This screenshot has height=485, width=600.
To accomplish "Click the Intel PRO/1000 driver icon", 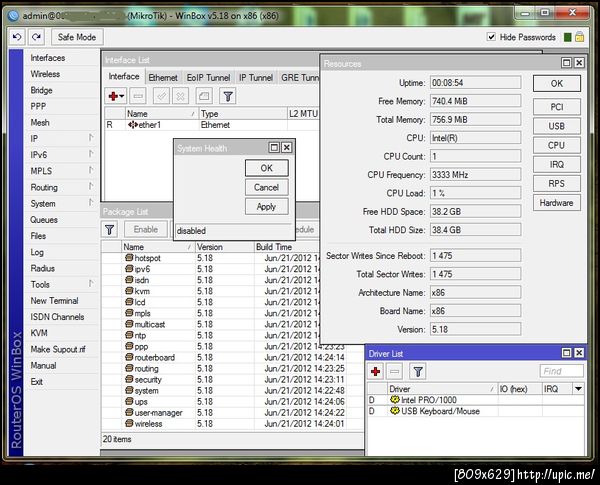I will tap(395, 400).
